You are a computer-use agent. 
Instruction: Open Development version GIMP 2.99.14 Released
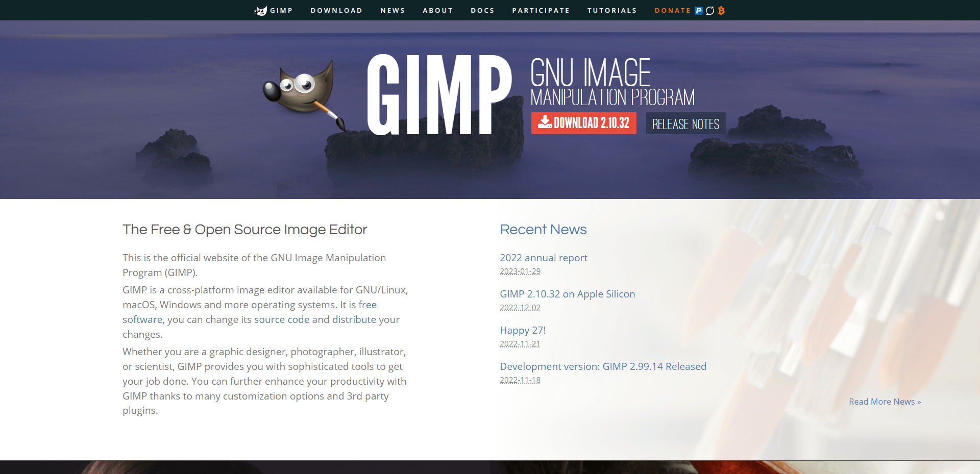[603, 366]
